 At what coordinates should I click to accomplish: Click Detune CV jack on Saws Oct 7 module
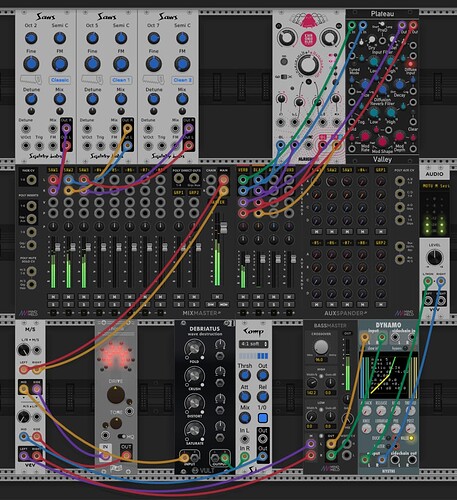(x=148, y=128)
